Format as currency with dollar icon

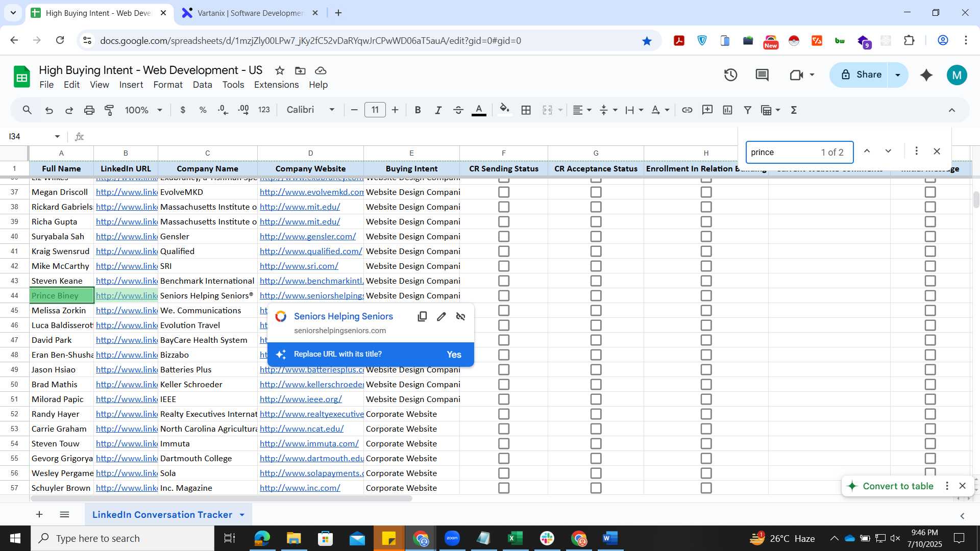click(x=183, y=110)
